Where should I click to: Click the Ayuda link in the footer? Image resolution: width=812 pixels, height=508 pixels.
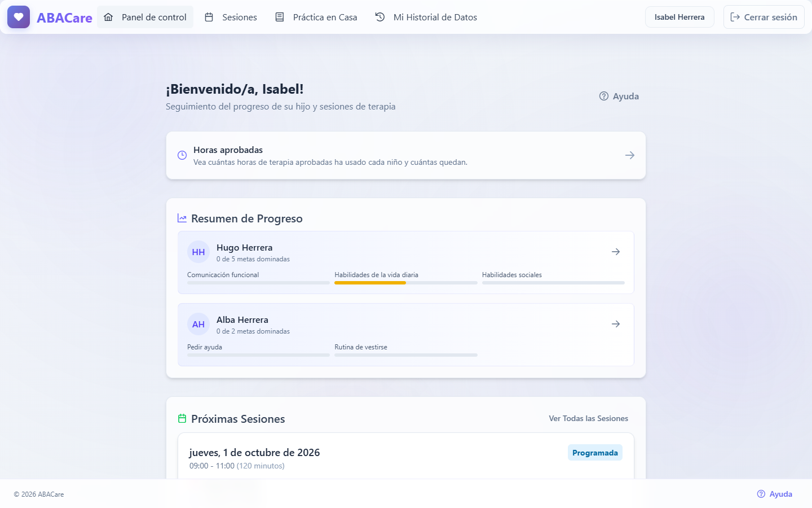[x=775, y=494]
